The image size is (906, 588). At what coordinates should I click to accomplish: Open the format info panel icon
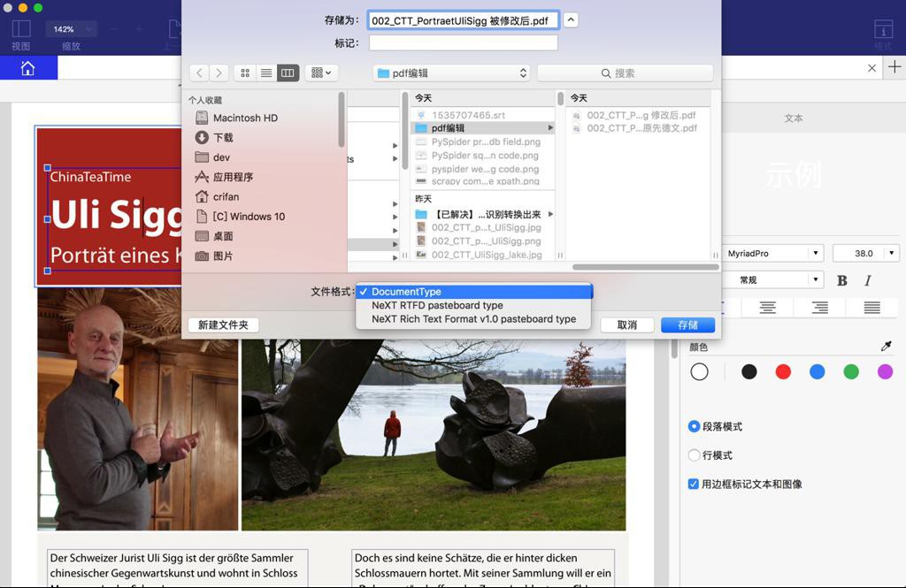pyautogui.click(x=884, y=29)
